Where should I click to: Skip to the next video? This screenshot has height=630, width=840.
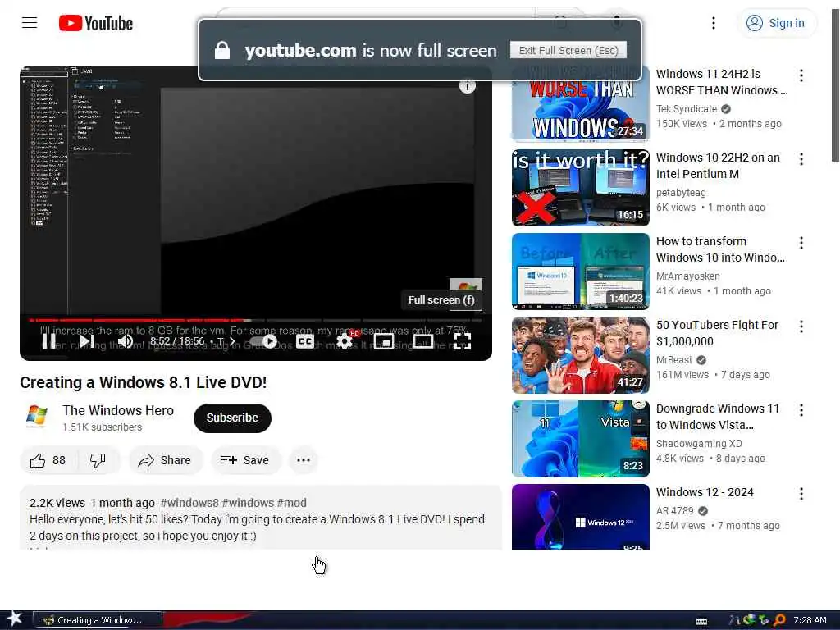[86, 341]
